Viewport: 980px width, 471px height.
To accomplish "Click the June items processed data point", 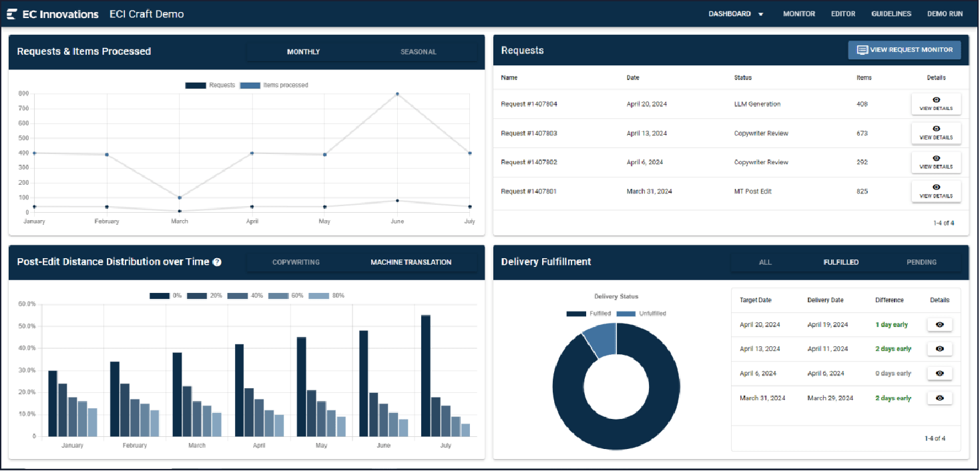I will click(x=397, y=94).
